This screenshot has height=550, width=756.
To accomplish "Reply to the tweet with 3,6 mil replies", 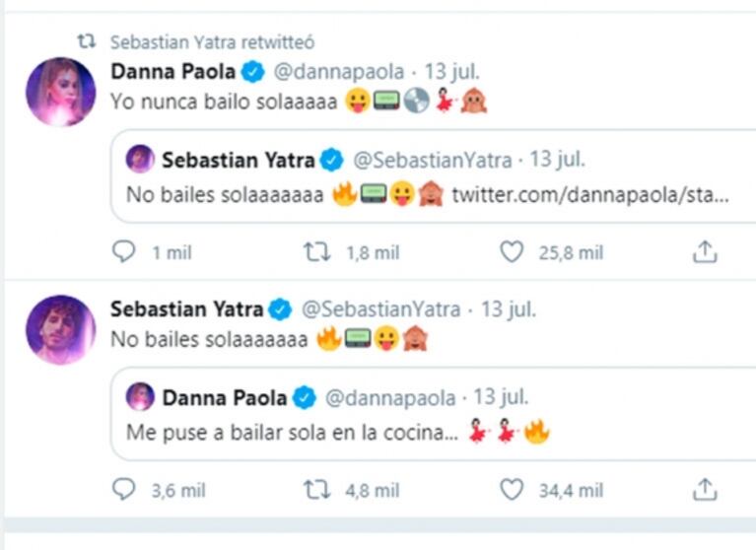I will [x=123, y=490].
